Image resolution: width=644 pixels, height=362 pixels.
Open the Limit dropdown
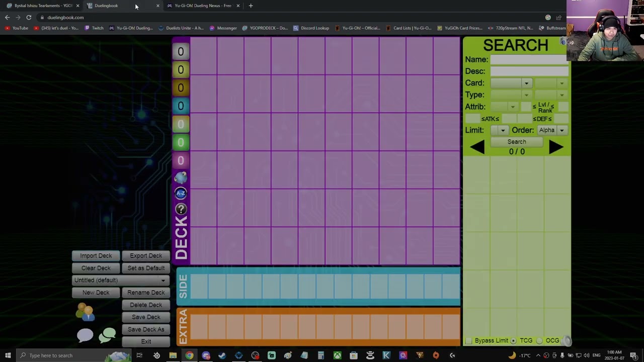[499, 130]
